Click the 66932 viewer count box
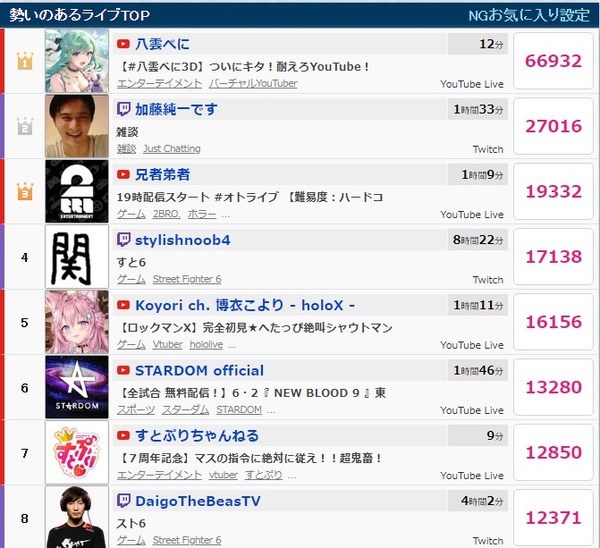This screenshot has width=600, height=548. click(553, 61)
